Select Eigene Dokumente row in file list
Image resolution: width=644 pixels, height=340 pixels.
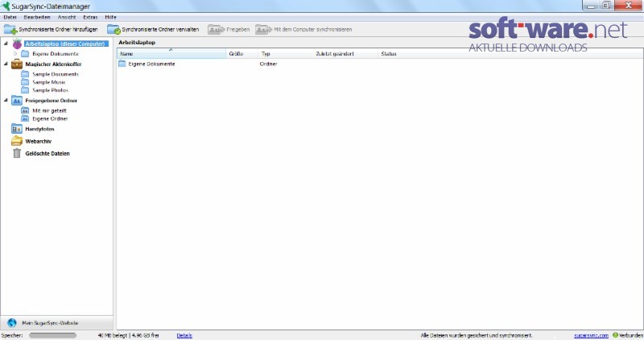point(379,64)
